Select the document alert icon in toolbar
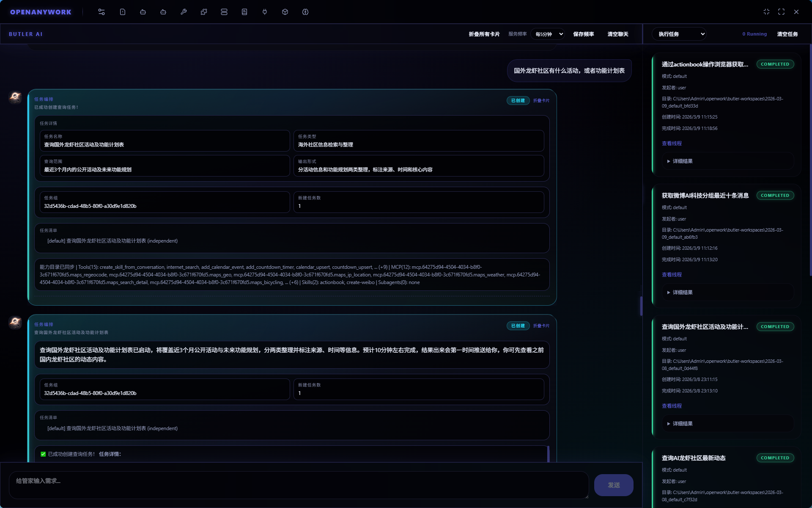The width and height of the screenshot is (812, 508). click(123, 12)
